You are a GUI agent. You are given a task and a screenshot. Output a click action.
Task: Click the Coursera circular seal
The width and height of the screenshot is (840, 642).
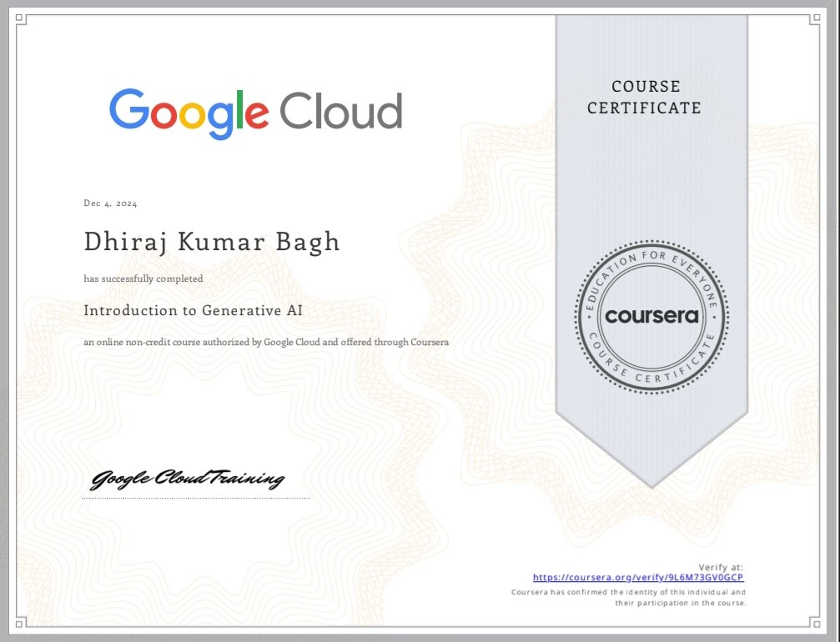[651, 317]
